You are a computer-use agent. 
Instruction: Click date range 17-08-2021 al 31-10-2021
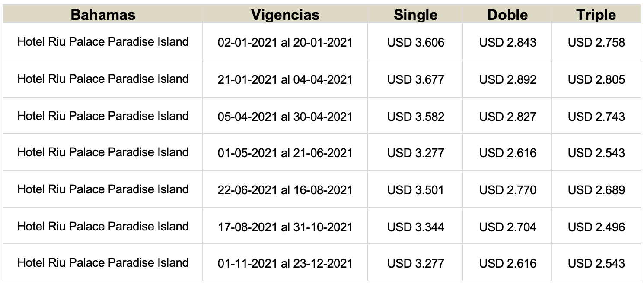coord(285,227)
